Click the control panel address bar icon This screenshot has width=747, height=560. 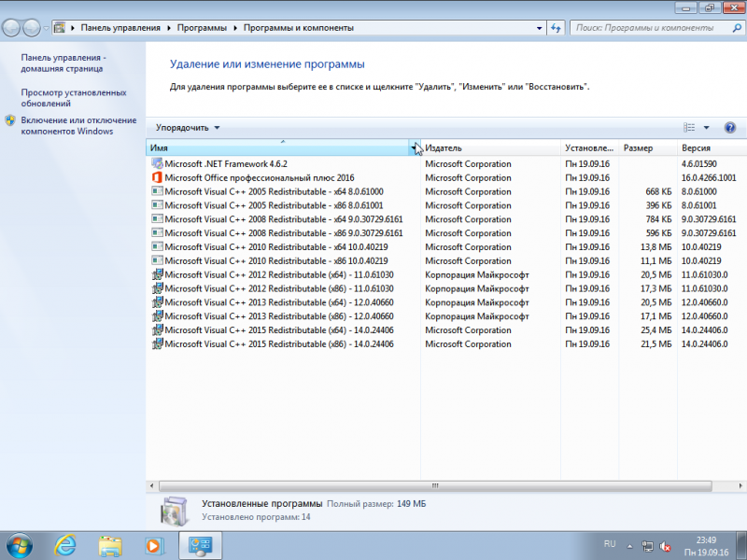coord(60,28)
